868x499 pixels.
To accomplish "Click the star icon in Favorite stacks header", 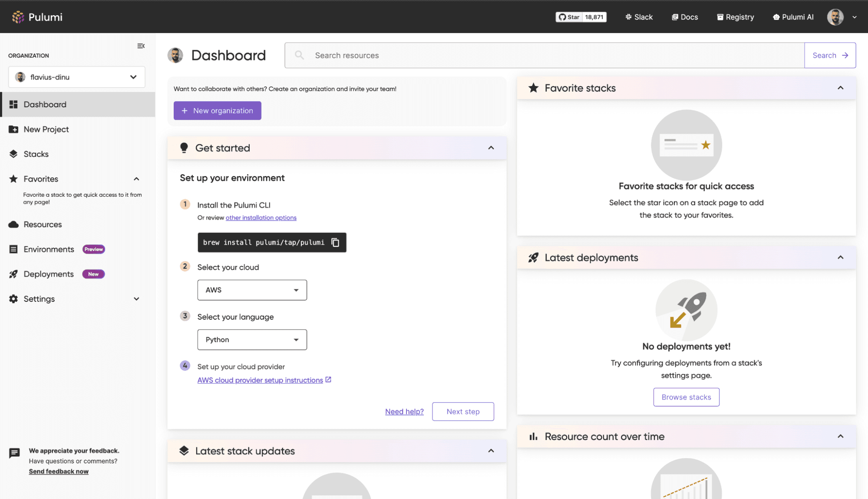I will coord(533,88).
